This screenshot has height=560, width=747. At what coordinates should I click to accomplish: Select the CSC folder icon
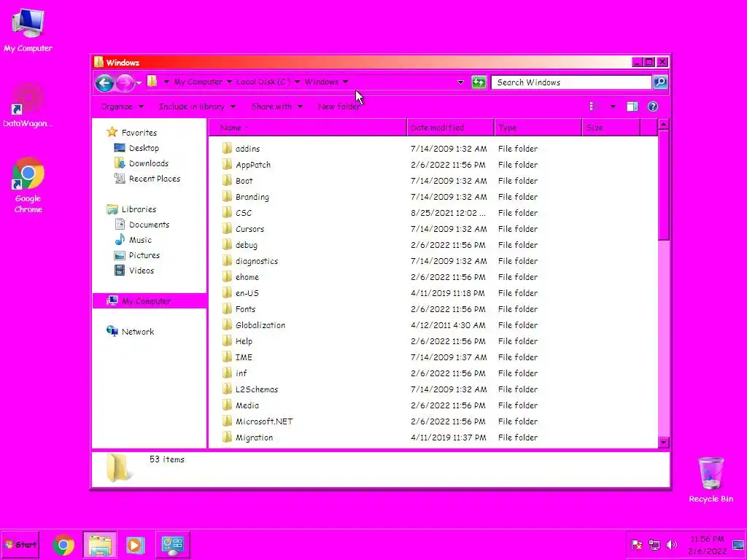[x=228, y=212]
